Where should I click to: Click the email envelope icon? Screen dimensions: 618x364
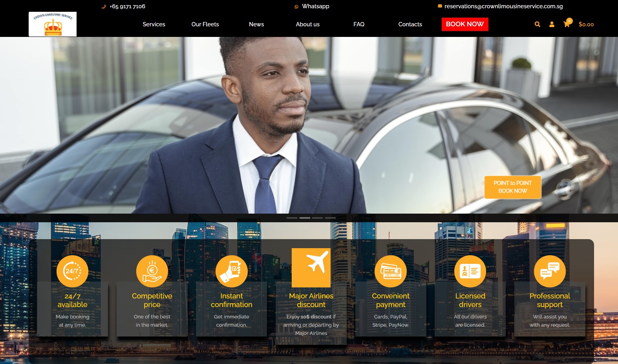pos(440,6)
